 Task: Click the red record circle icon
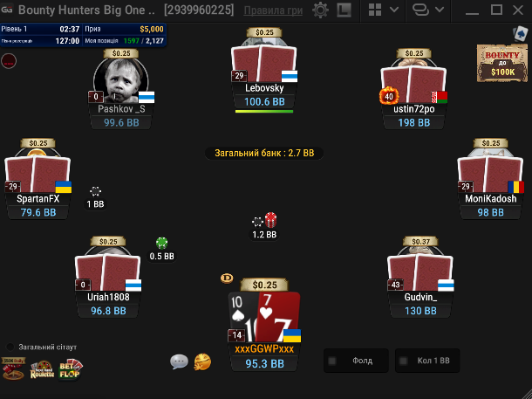(x=9, y=61)
